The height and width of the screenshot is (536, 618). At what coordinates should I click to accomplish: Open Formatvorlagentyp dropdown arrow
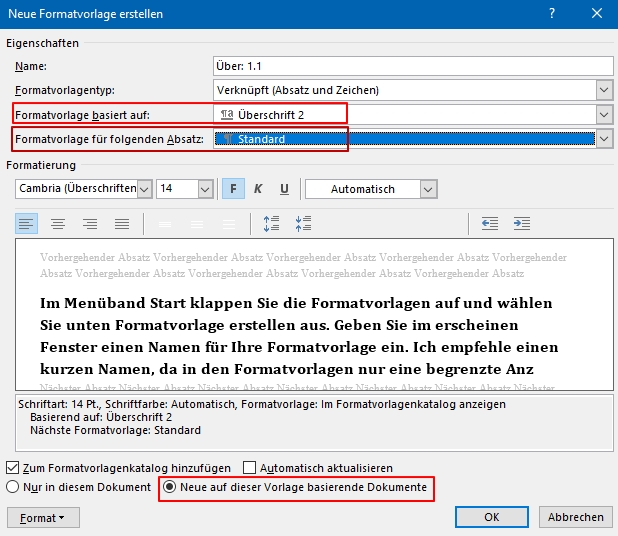click(604, 90)
